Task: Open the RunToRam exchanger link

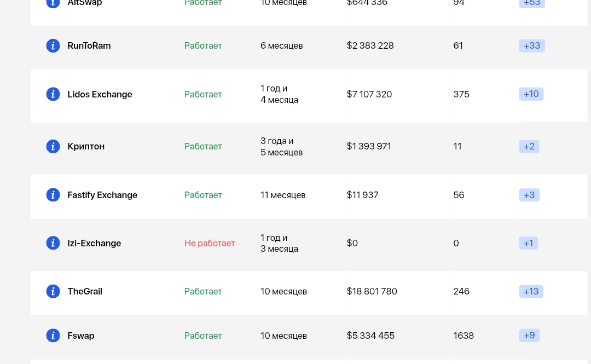Action: tap(89, 46)
